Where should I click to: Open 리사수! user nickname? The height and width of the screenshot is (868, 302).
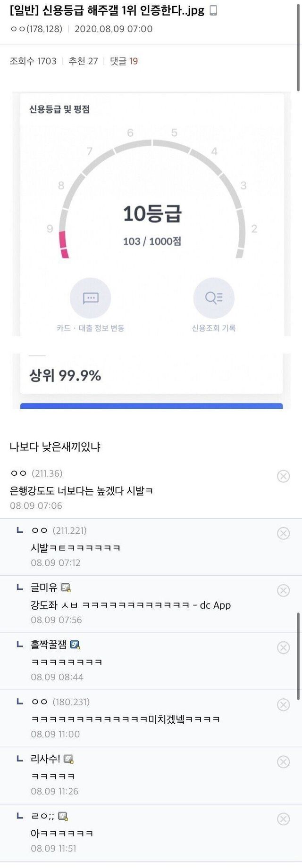click(45, 759)
